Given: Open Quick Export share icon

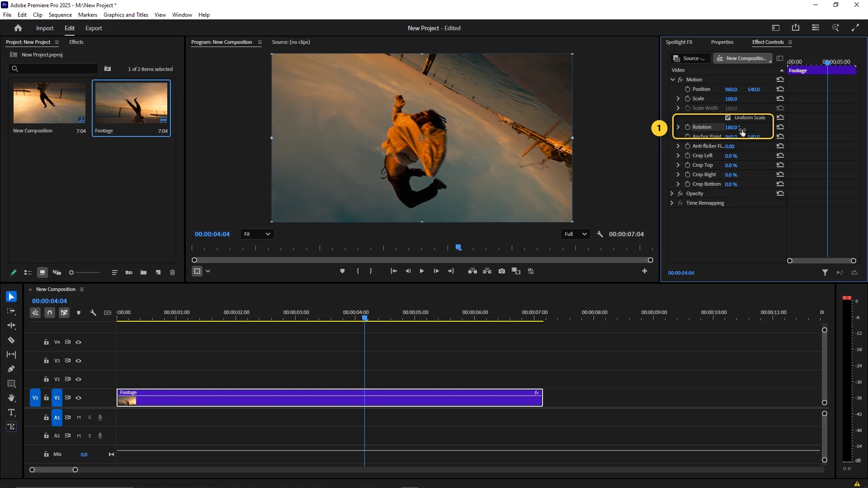Looking at the screenshot, I should tap(796, 28).
